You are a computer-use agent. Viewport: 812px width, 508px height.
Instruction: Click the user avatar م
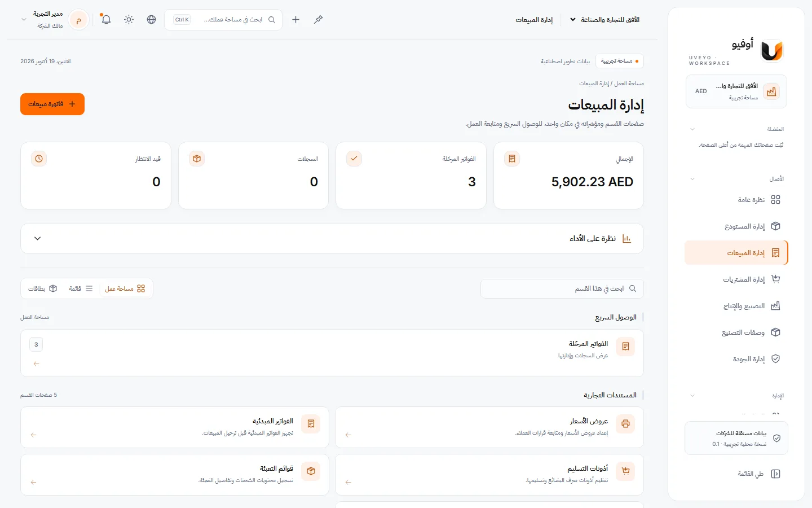[x=79, y=20]
